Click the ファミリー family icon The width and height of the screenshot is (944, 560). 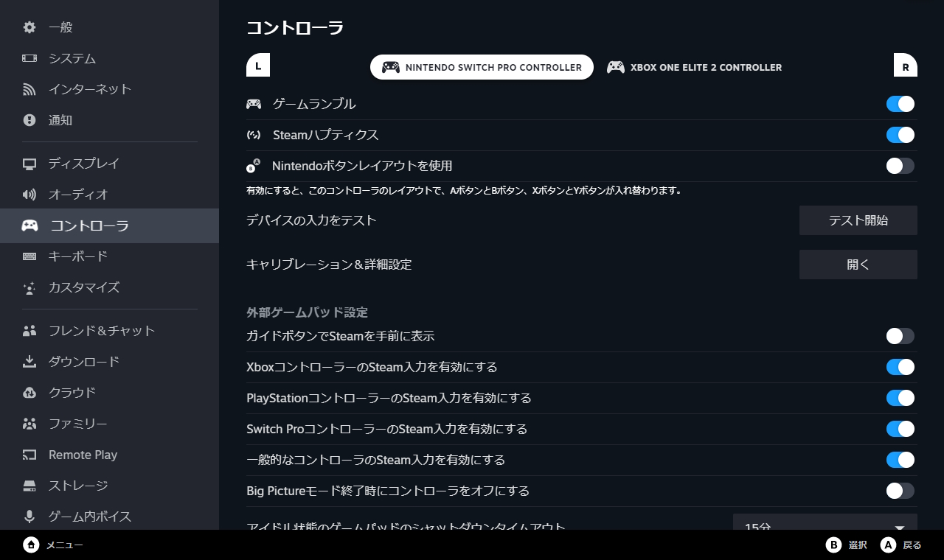(29, 424)
